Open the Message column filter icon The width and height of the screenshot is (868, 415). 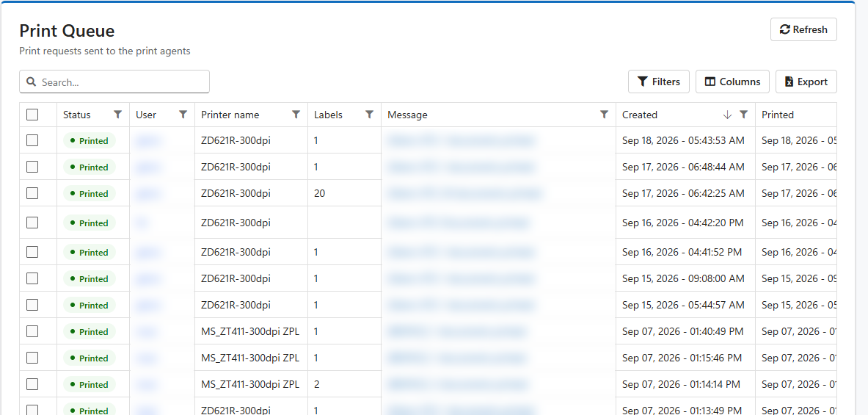click(605, 115)
